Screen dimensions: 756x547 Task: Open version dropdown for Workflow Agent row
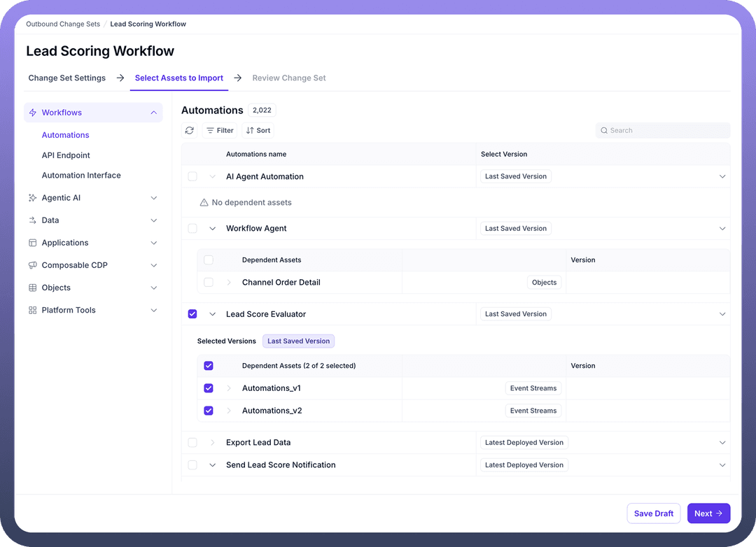click(x=722, y=229)
